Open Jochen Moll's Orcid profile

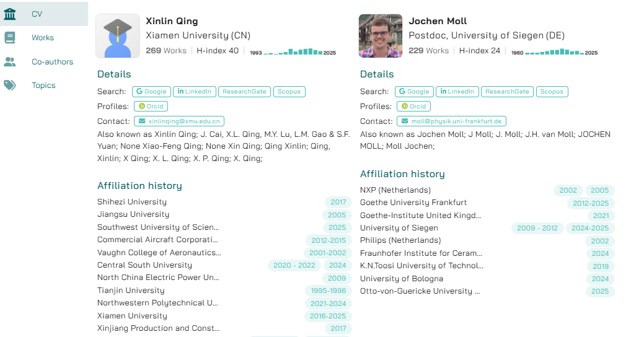(413, 107)
